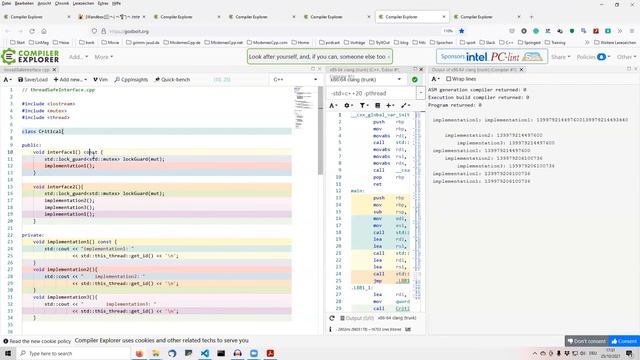The image size is (640, 360).
Task: Close the active Compiler Explorer browser tab
Action: click(444, 17)
